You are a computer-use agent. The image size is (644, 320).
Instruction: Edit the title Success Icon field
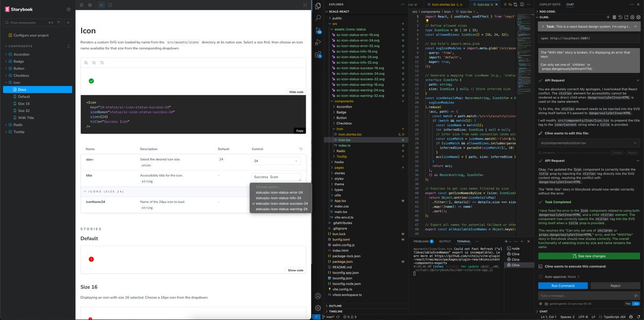point(276,177)
